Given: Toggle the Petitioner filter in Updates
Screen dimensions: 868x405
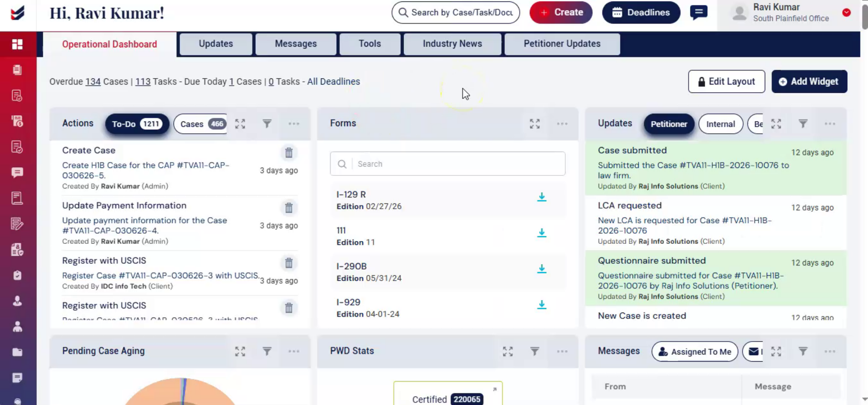Looking at the screenshot, I should coord(669,124).
